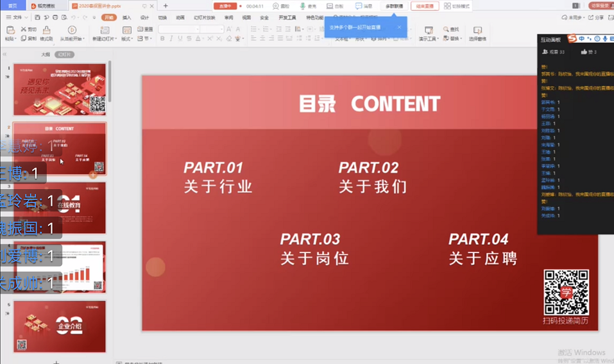Click the print icon in quick access
Viewport: 614px width, 364px height.
pyautogui.click(x=55, y=17)
